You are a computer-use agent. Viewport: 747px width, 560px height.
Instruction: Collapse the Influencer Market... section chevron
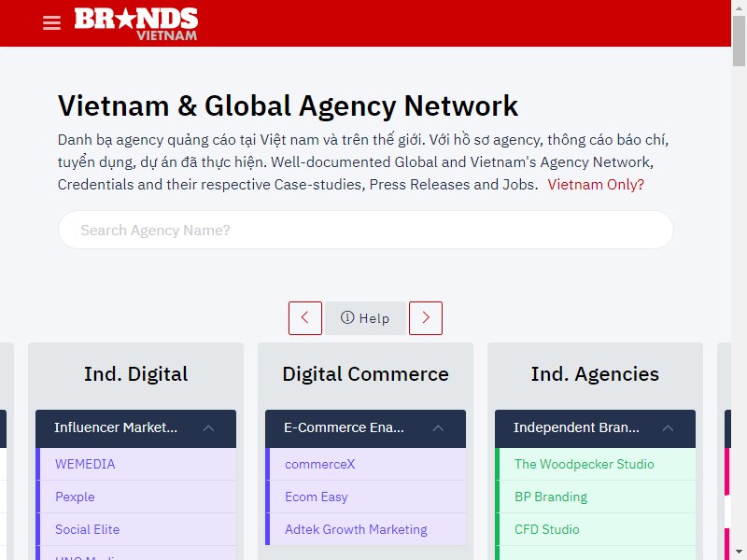pyautogui.click(x=208, y=428)
